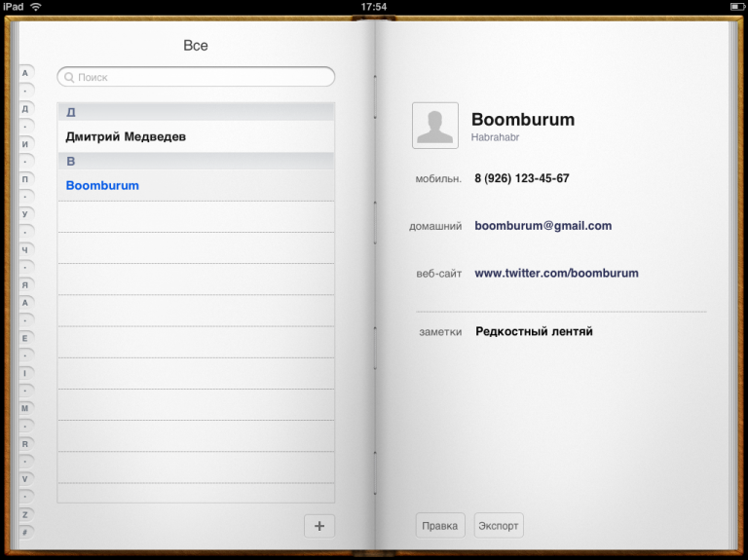This screenshot has width=748, height=560.
Task: Select the Ч index tab
Action: tap(25, 249)
